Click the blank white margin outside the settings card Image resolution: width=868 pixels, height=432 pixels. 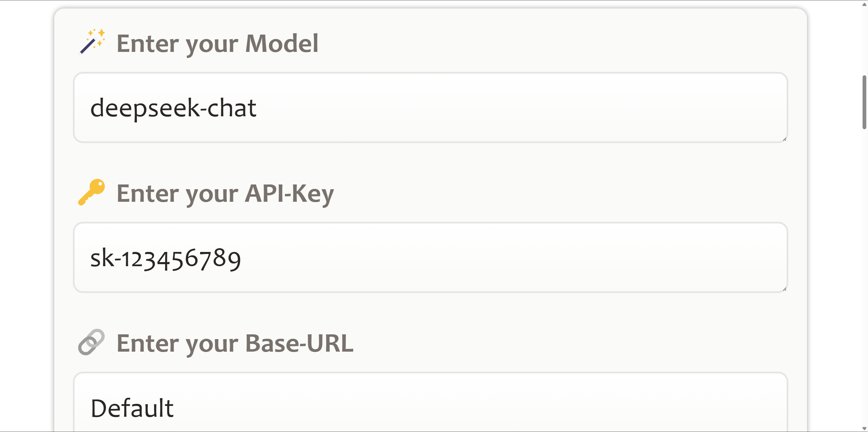click(x=26, y=217)
